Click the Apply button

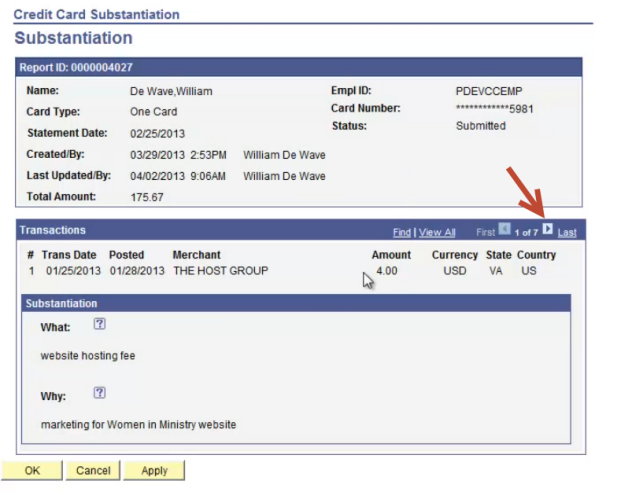pos(154,470)
